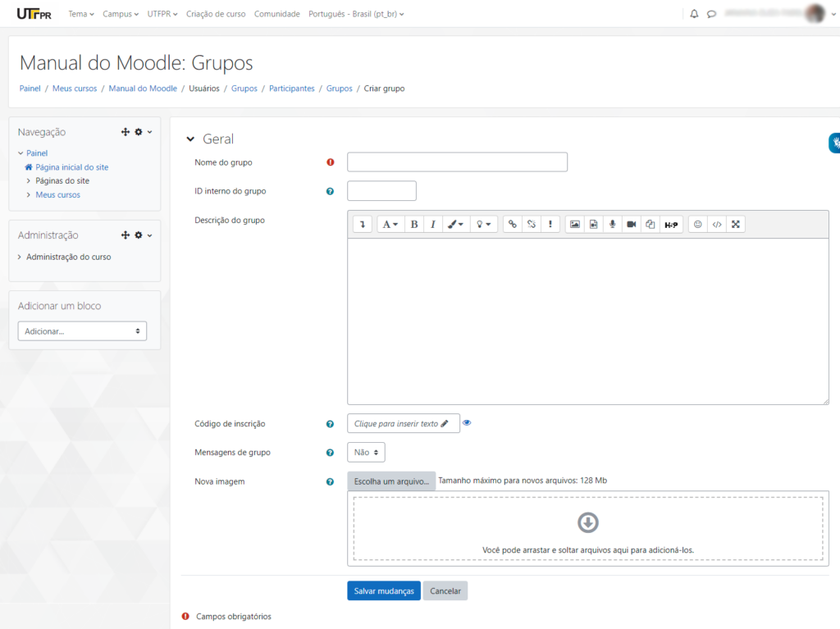The width and height of the screenshot is (840, 629).
Task: Open the user account menu avatar
Action: point(815,14)
